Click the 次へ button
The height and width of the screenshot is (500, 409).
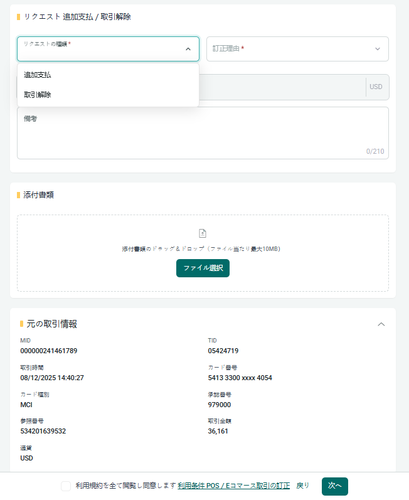click(335, 486)
